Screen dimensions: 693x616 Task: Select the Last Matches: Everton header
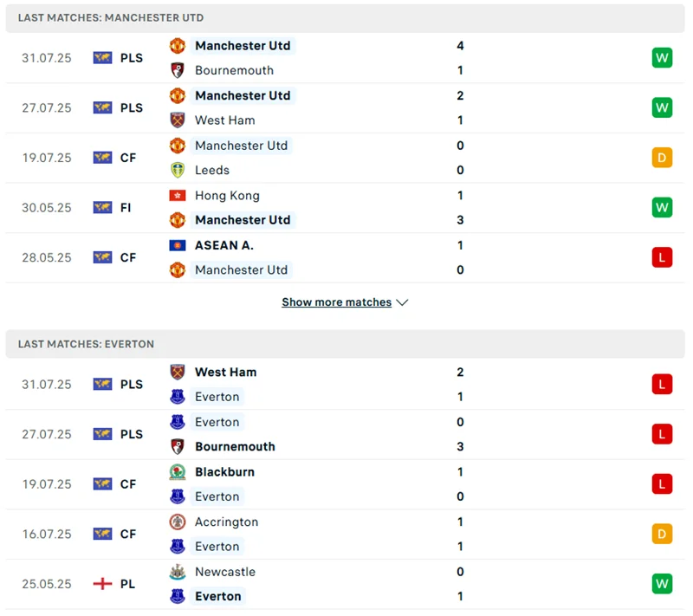86,344
